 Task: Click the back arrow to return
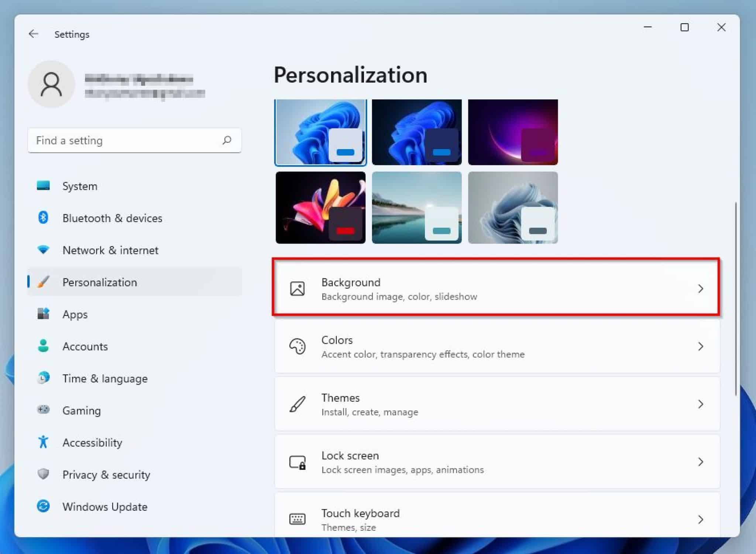click(34, 34)
